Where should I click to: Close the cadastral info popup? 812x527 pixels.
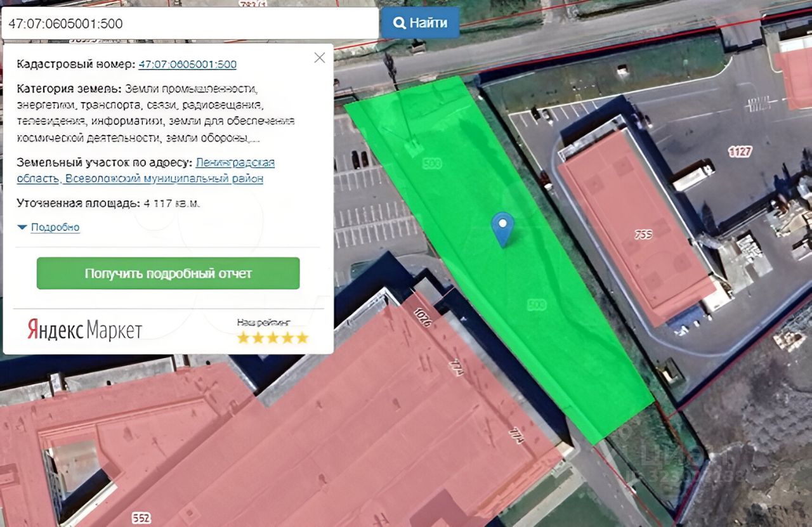pos(320,58)
